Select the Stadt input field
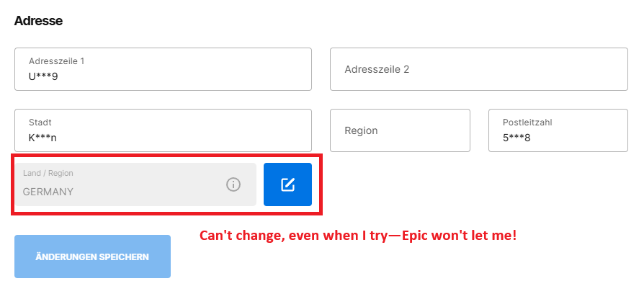 tap(163, 130)
